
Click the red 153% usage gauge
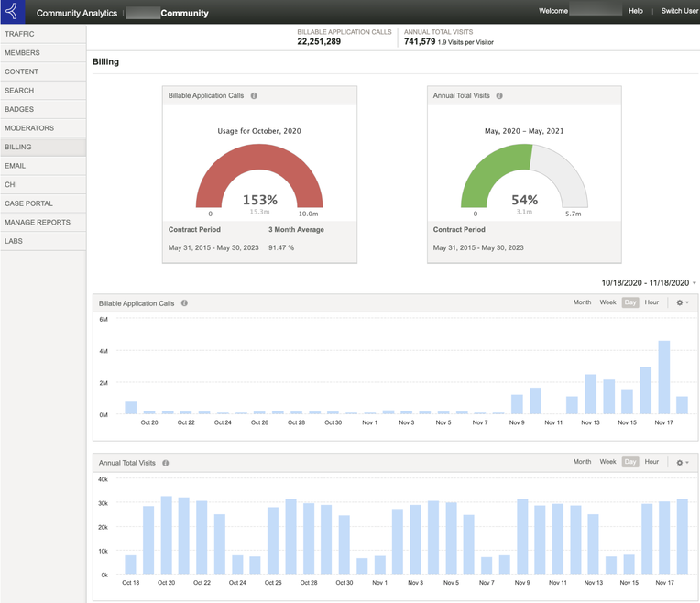[x=259, y=176]
